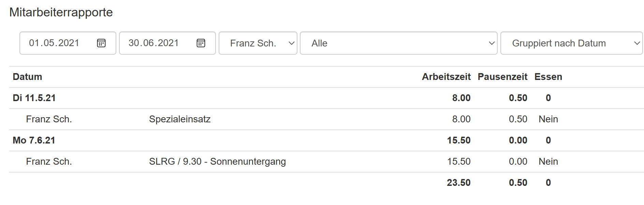
Task: Open the Gruppiert nach Datum dropdown
Action: click(x=571, y=43)
